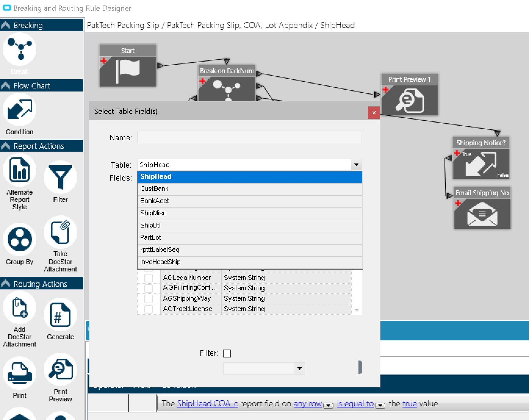Check the AGLegalNumber field checkbox
Screen dimensions: 529x420
149,278
